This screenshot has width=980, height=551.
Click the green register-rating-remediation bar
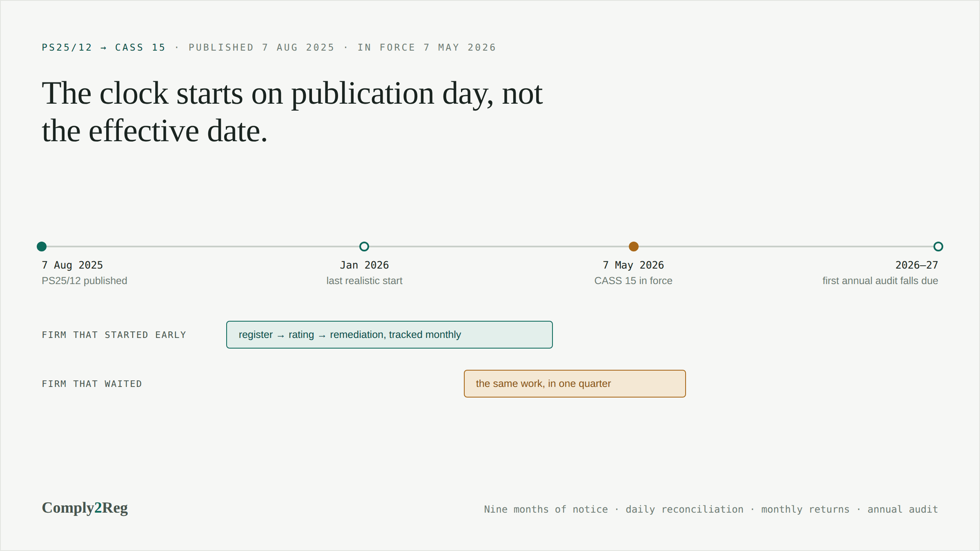pyautogui.click(x=390, y=335)
